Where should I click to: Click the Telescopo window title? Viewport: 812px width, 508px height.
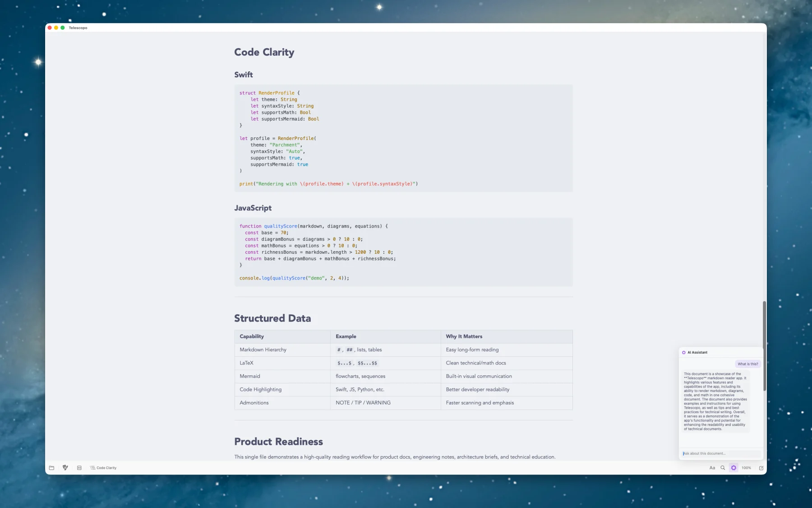[x=78, y=28]
